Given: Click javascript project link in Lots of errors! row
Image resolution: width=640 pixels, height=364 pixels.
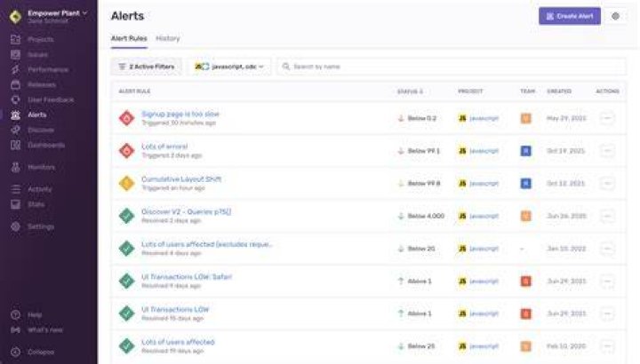Looking at the screenshot, I should click(x=484, y=151).
